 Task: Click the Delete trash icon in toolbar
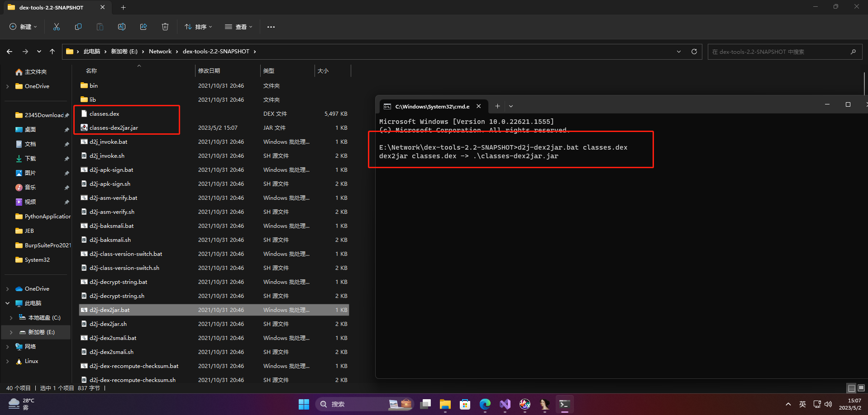[165, 27]
